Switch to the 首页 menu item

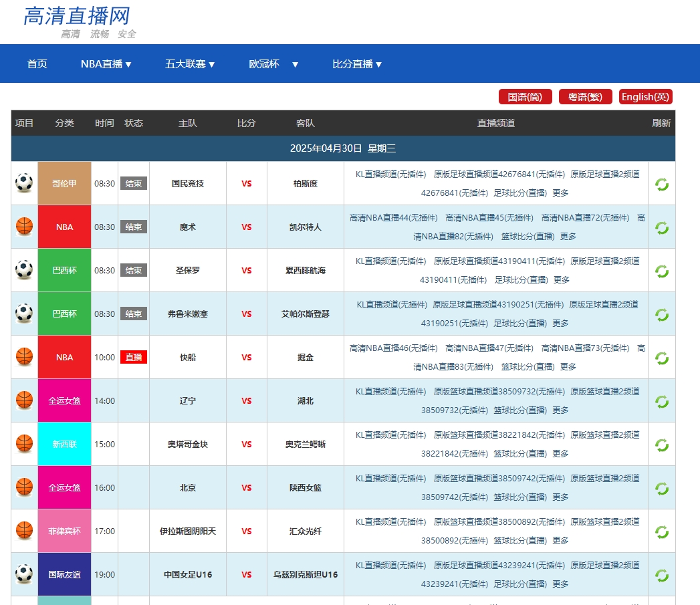pyautogui.click(x=37, y=64)
